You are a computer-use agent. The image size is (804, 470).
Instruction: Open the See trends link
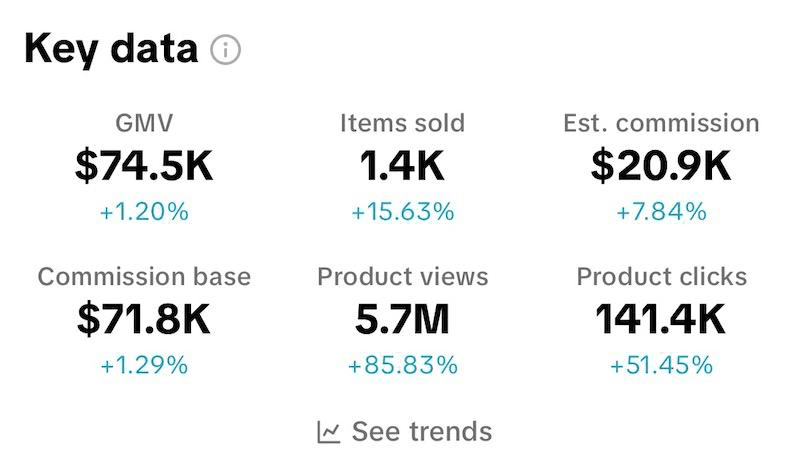click(421, 432)
